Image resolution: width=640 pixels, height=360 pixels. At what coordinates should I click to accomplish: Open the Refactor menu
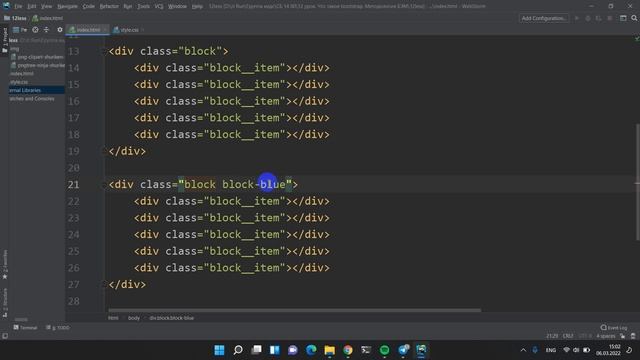tap(109, 6)
